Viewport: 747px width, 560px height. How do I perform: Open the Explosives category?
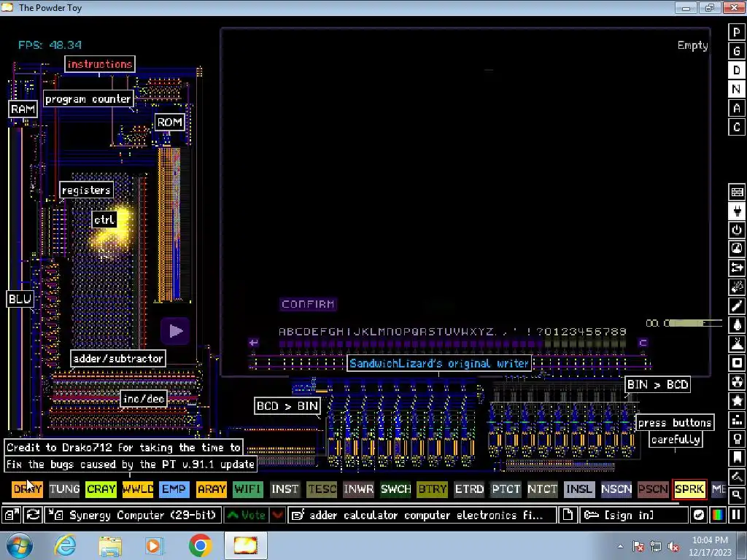pos(737,287)
